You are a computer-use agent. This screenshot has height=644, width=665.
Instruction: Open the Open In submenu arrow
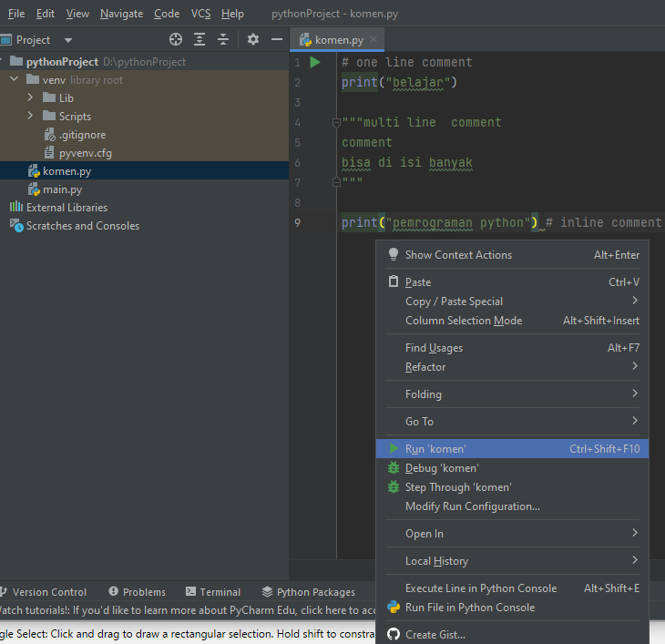click(x=634, y=533)
